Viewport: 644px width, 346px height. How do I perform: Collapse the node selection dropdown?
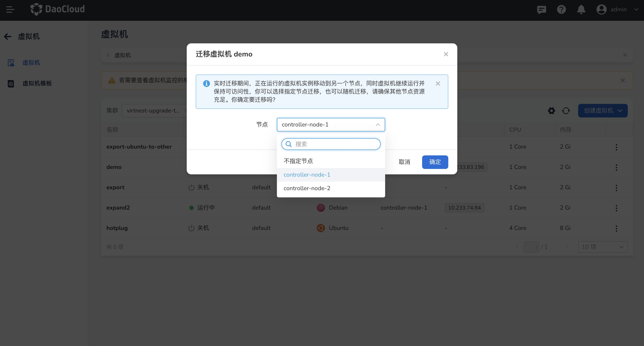point(378,124)
